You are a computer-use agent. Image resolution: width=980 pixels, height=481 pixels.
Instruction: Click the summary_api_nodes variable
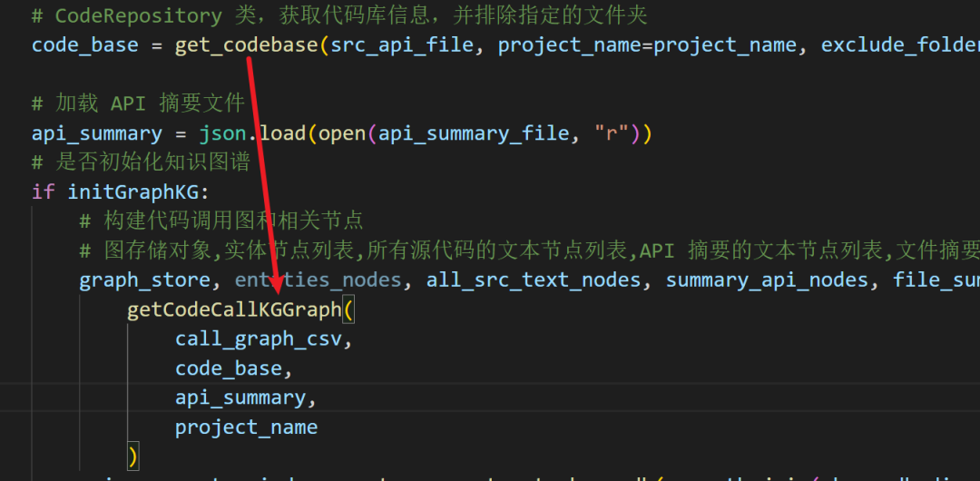[767, 280]
